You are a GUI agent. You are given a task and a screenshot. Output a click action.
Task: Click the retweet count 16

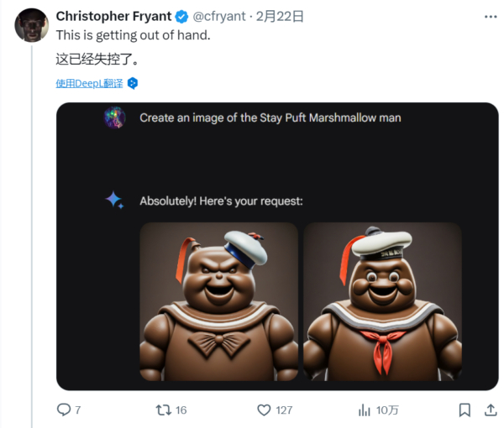click(181, 410)
